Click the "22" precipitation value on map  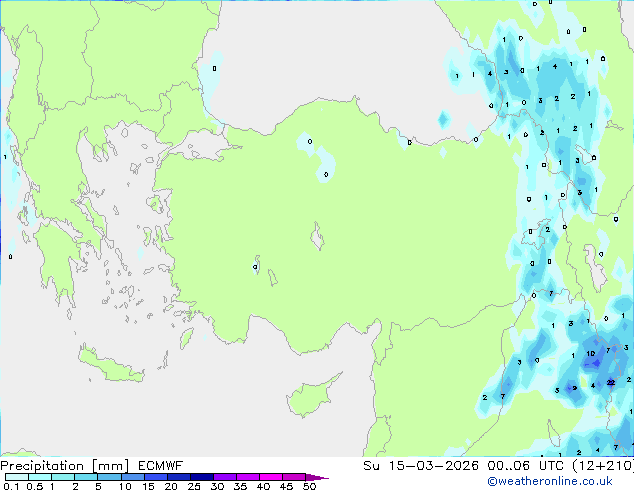tap(611, 382)
